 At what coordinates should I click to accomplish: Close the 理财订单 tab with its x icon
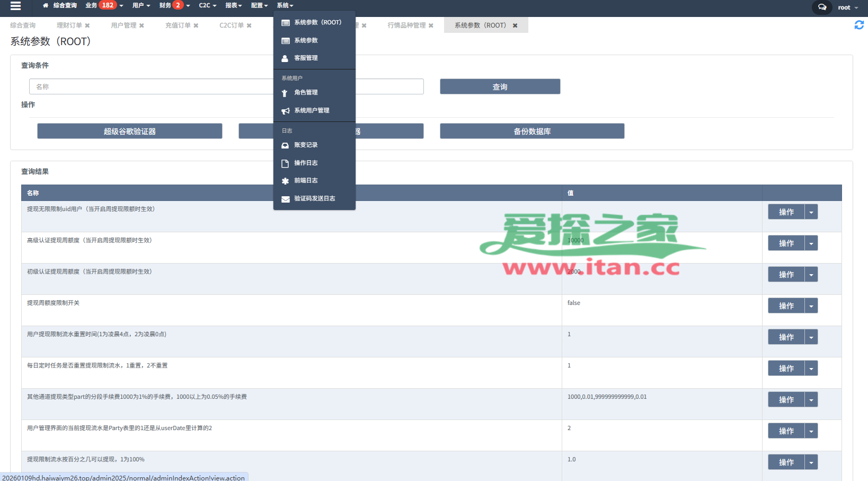pos(87,25)
